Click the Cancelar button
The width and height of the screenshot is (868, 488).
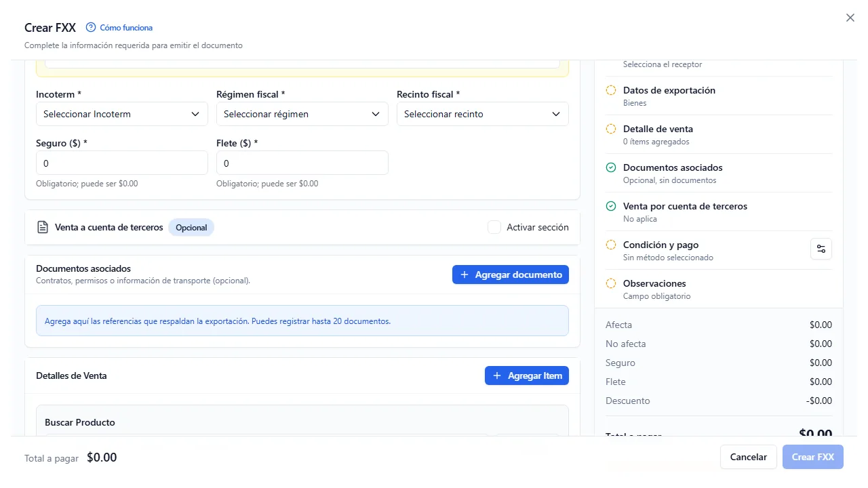[x=749, y=457]
